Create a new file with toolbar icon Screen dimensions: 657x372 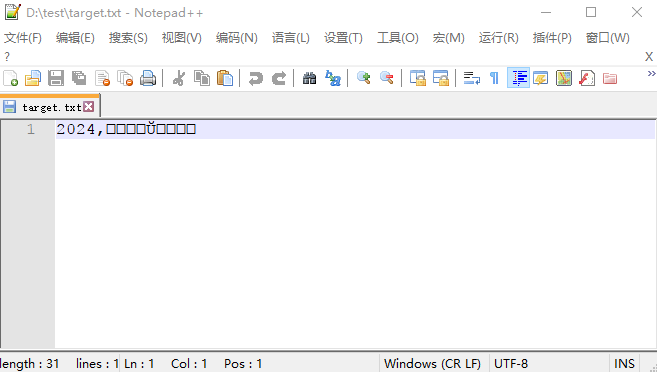[10, 78]
